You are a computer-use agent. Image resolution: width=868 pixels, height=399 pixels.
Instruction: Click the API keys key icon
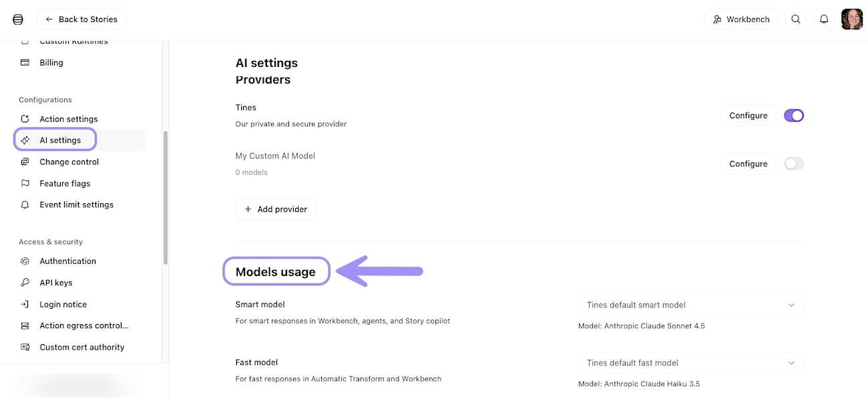click(25, 283)
